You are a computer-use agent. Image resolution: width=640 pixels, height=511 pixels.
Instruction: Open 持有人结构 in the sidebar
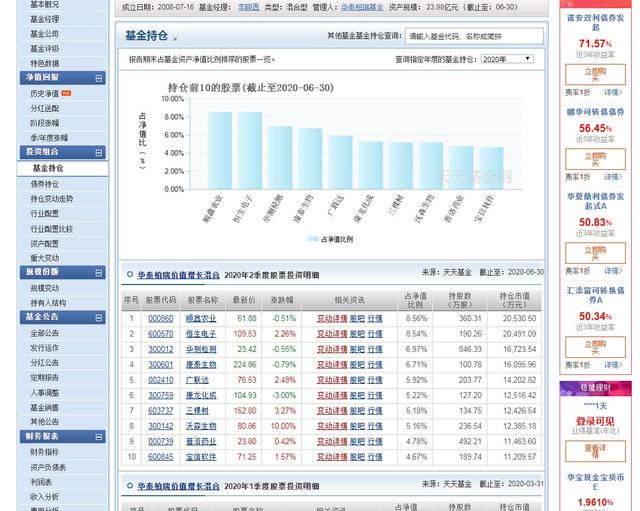(48, 303)
